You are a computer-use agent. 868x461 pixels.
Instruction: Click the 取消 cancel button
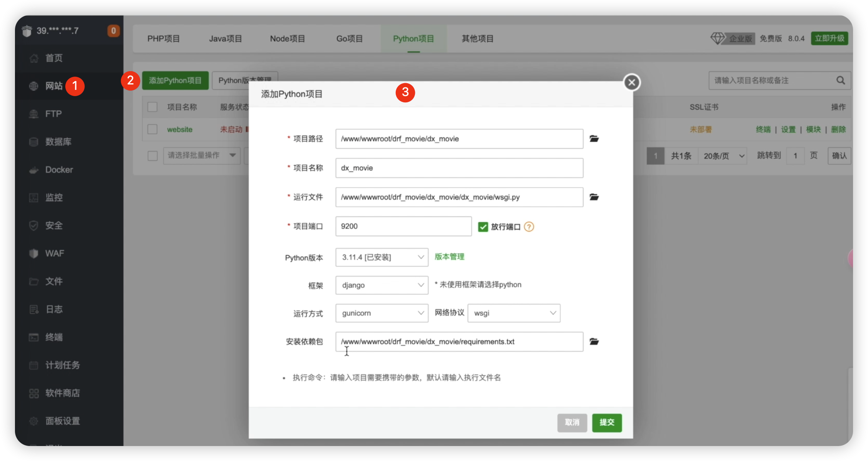pos(572,423)
